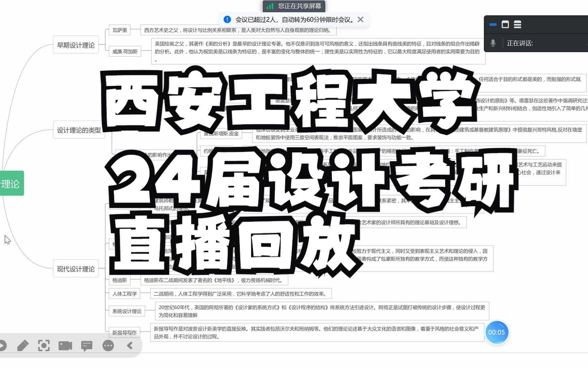This screenshot has height=368, width=588.
Task: Open the chat message panel
Action: coord(86,346)
